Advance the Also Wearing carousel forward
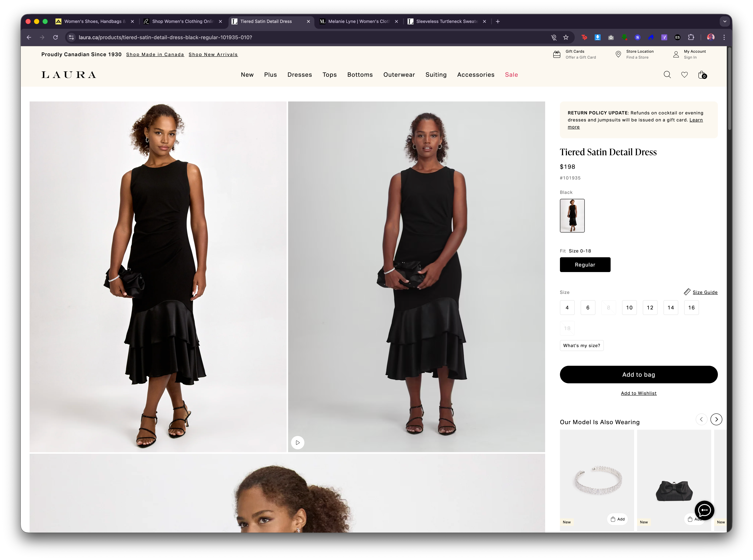 coord(716,419)
